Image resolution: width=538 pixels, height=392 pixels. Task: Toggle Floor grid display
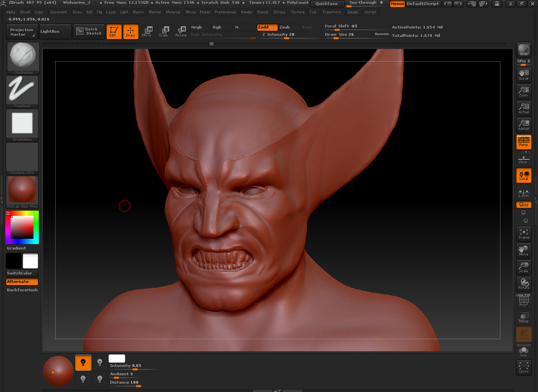click(524, 159)
